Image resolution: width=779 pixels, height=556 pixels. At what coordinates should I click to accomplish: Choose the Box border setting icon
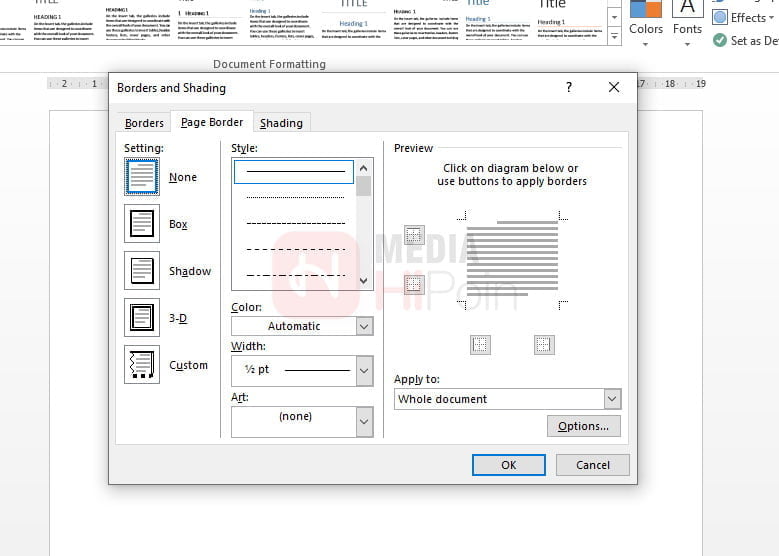[x=142, y=224]
